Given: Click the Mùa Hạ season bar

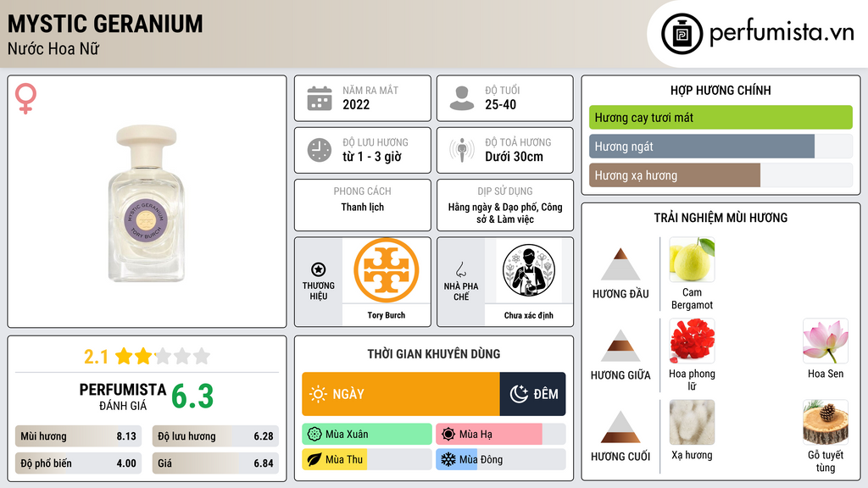Looking at the screenshot, I should click(x=501, y=435).
